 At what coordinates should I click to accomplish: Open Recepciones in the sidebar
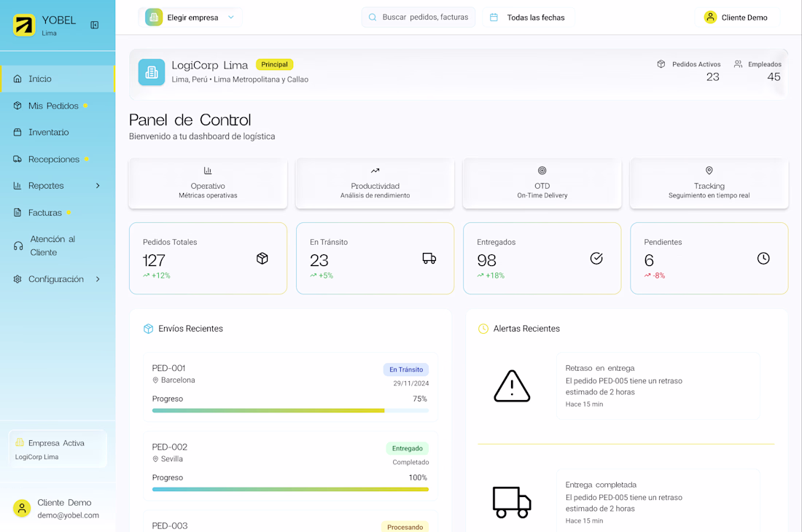pos(58,159)
